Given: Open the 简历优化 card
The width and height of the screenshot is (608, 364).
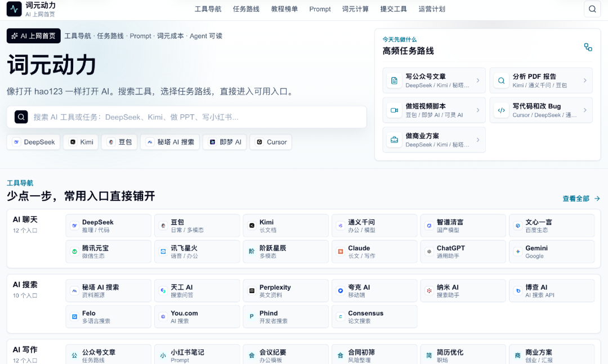Looking at the screenshot, I should [x=463, y=354].
